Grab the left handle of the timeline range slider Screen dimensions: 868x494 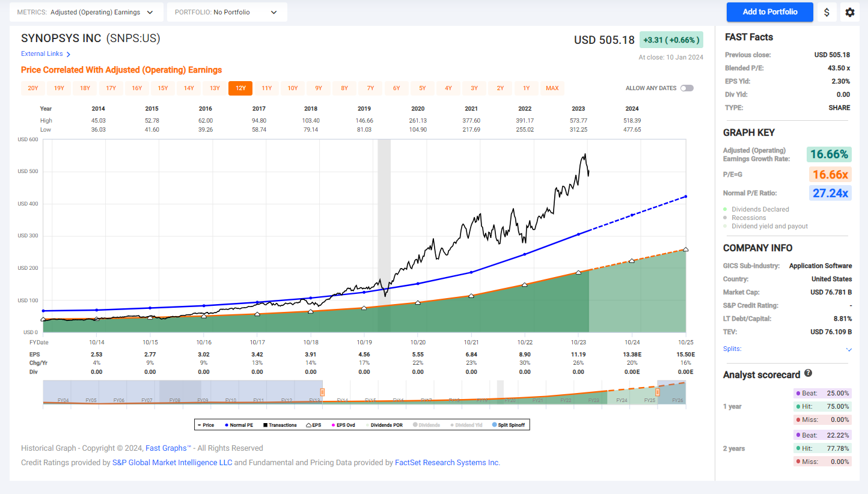(322, 392)
